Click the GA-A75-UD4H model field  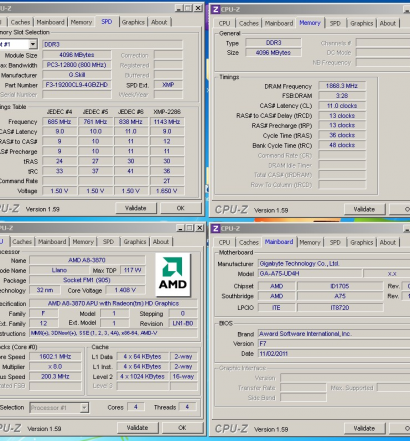[310, 273]
